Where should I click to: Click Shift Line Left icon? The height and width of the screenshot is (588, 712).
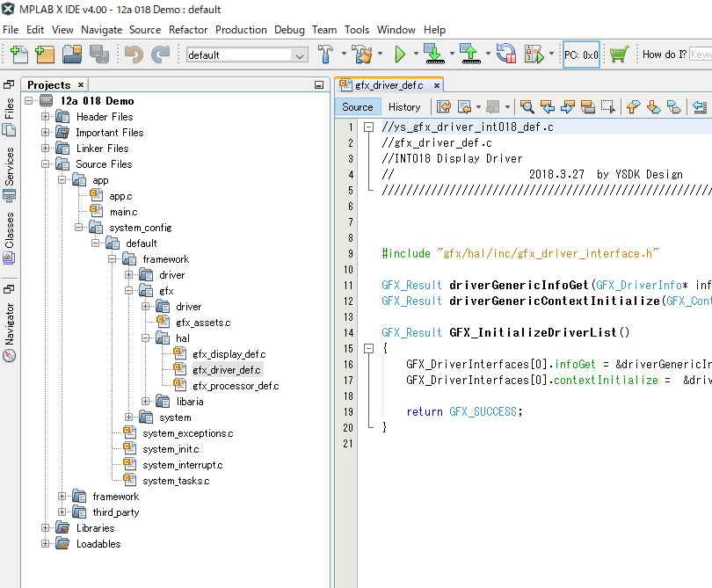700,107
